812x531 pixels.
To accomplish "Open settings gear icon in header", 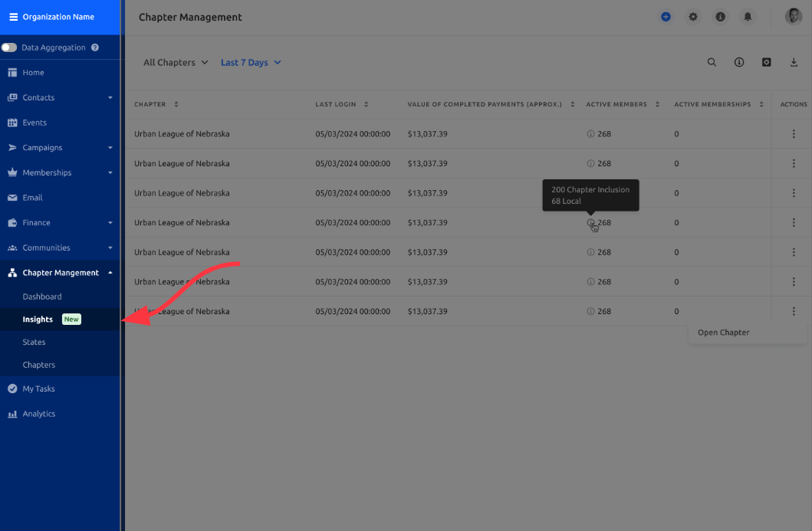I will click(x=693, y=17).
